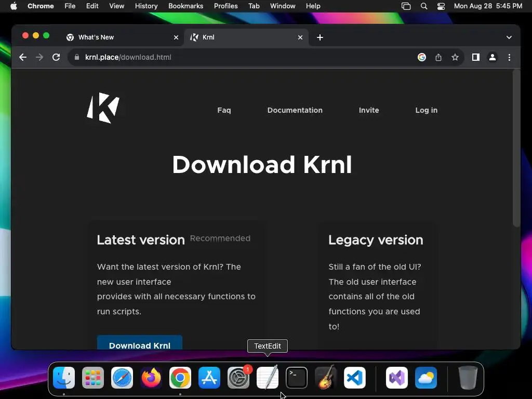Open Visual Studio Code from the Dock

pos(354,378)
